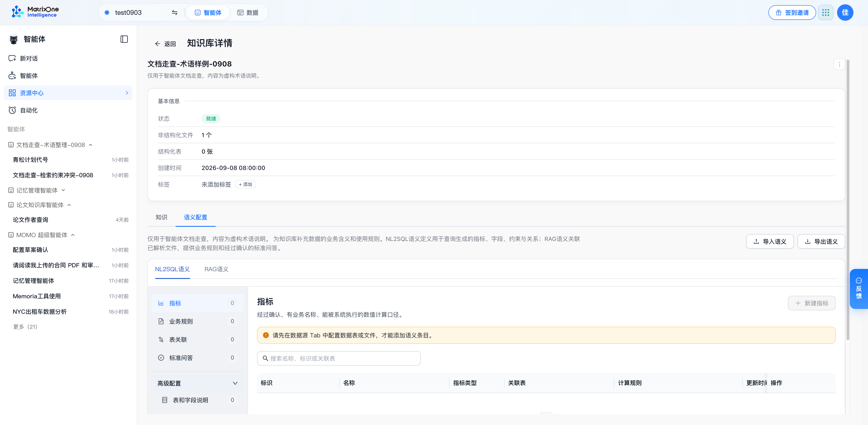The width and height of the screenshot is (868, 425).
Task: Click 更多 (21) link
Action: [25, 326]
